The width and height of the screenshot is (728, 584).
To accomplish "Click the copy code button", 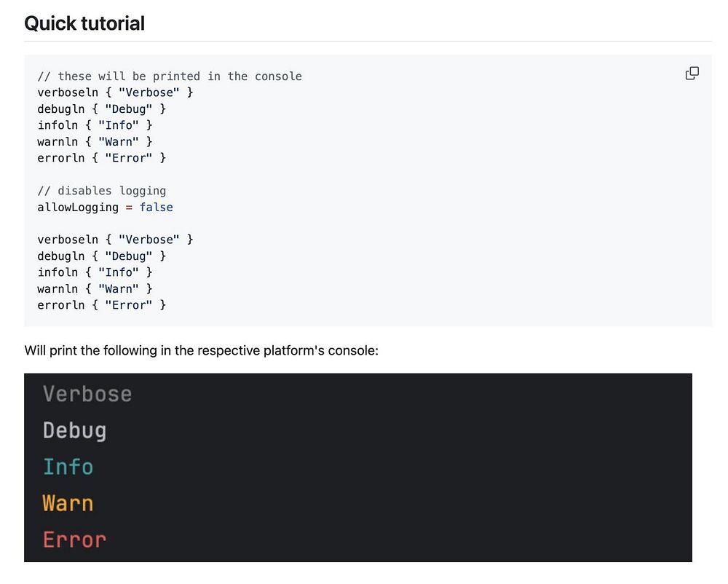I will [692, 73].
